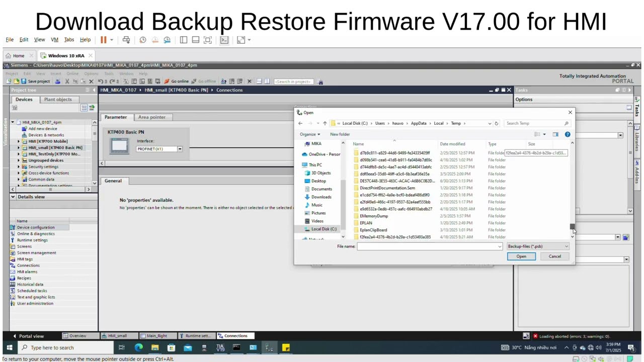Click the Send Ctrl+Alt+Del icon in VMware toolbar

pyautogui.click(x=126, y=40)
